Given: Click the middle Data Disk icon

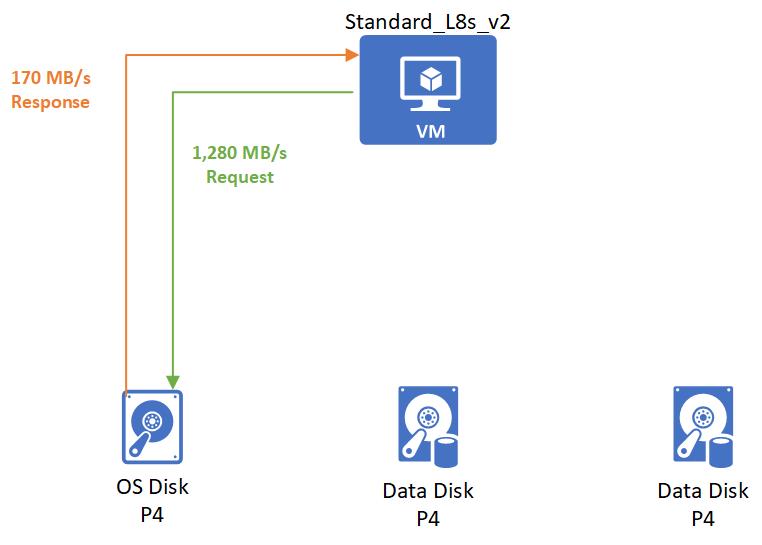Looking at the screenshot, I should tap(428, 428).
